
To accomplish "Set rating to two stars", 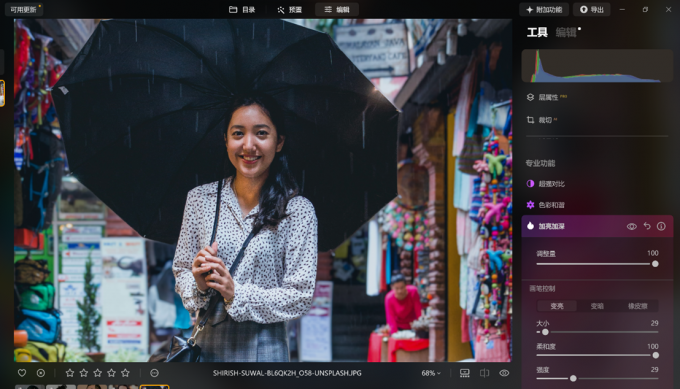I will pyautogui.click(x=84, y=373).
